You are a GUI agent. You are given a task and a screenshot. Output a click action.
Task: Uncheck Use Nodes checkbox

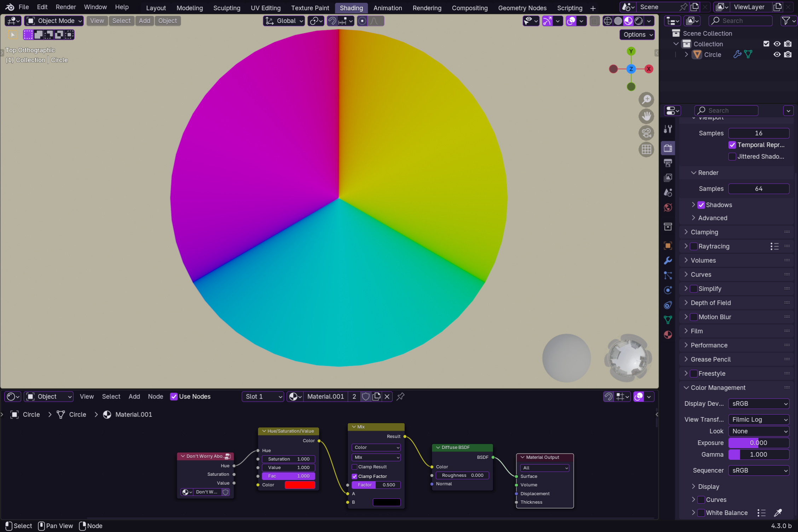click(174, 397)
